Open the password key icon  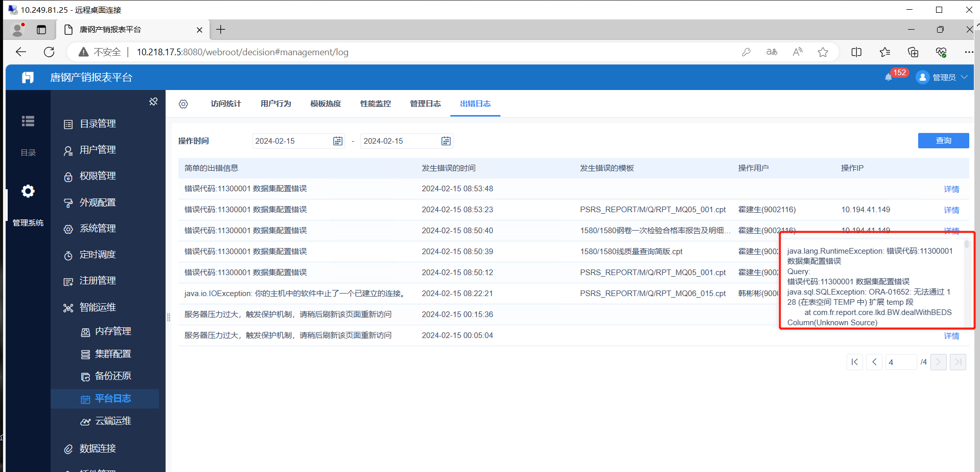(746, 52)
